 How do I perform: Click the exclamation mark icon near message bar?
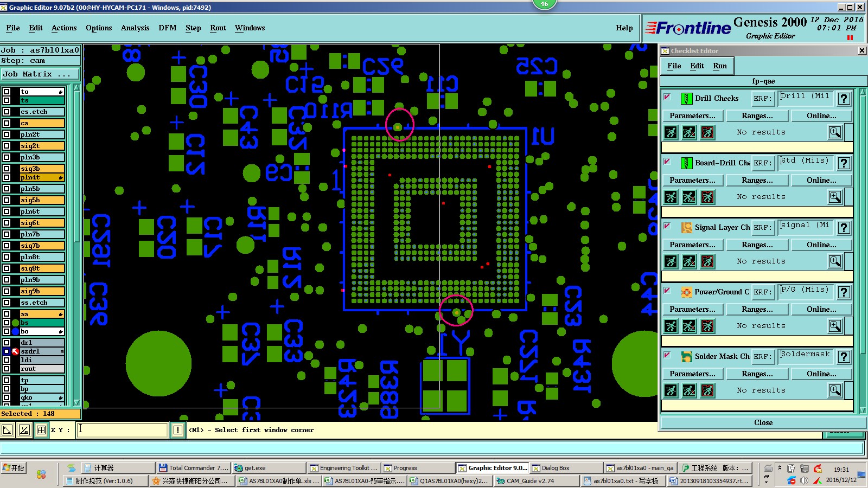click(x=177, y=430)
